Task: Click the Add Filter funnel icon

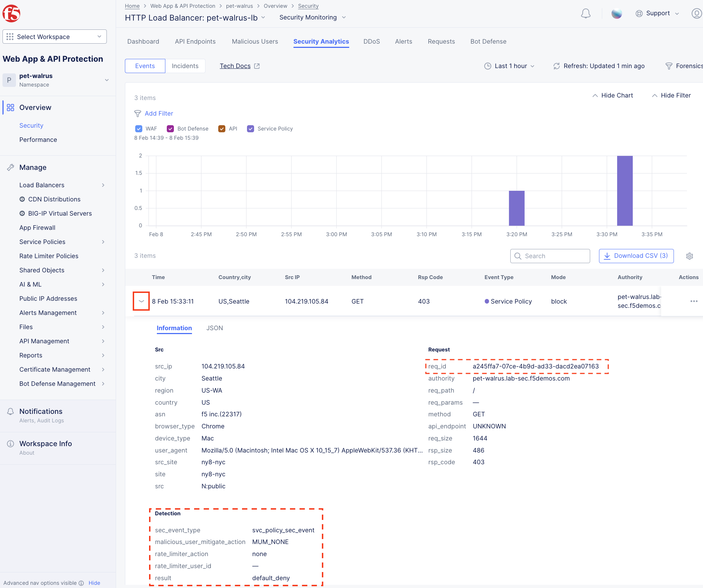Action: 138,113
